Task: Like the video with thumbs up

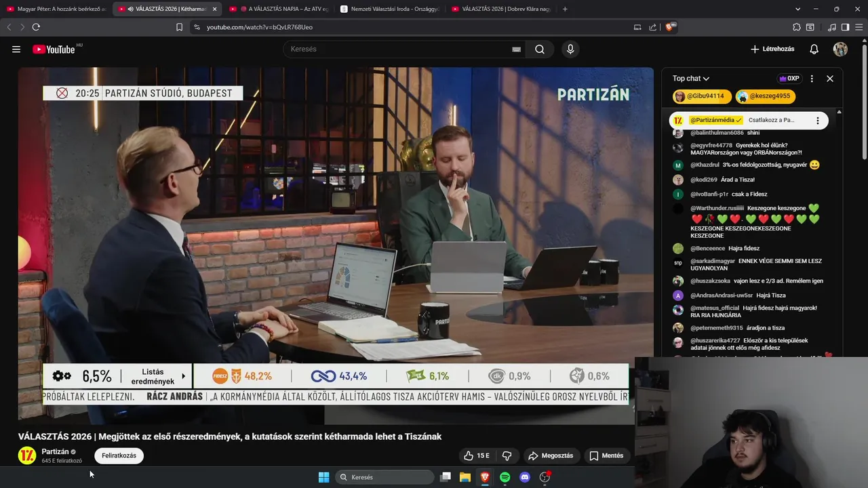Action: (x=477, y=455)
